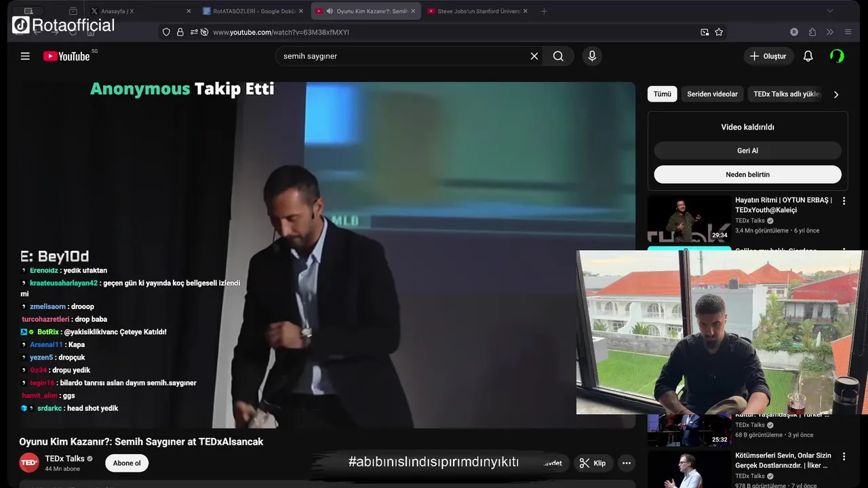Open tracking protection shield panel
The width and height of the screenshot is (868, 488).
tap(166, 32)
